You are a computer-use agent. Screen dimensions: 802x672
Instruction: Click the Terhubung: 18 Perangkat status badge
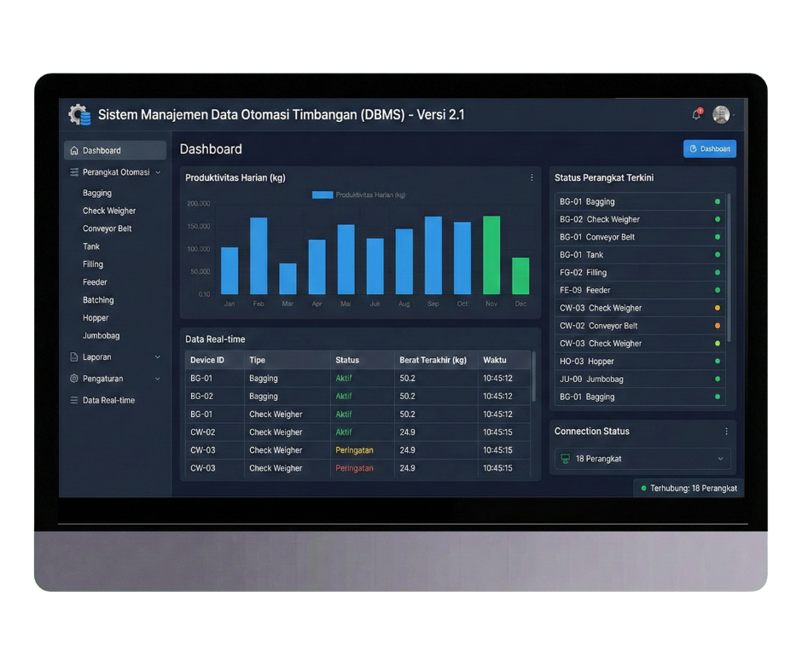[689, 489]
